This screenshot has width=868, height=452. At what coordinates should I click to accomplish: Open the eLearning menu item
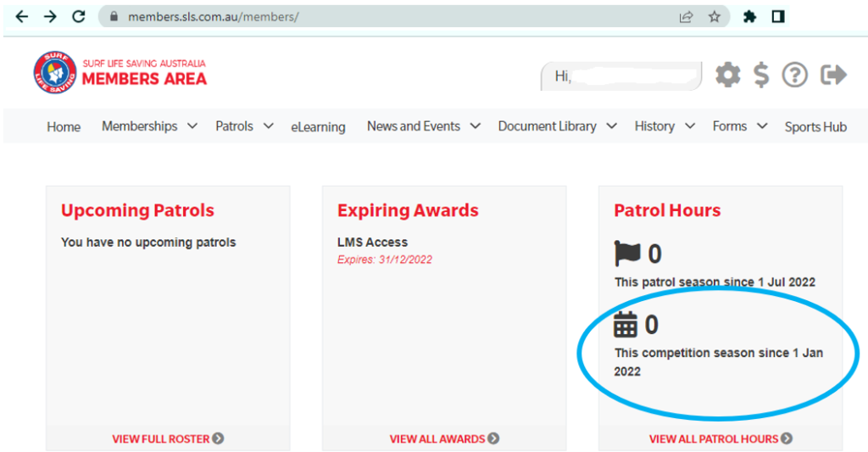click(x=319, y=127)
